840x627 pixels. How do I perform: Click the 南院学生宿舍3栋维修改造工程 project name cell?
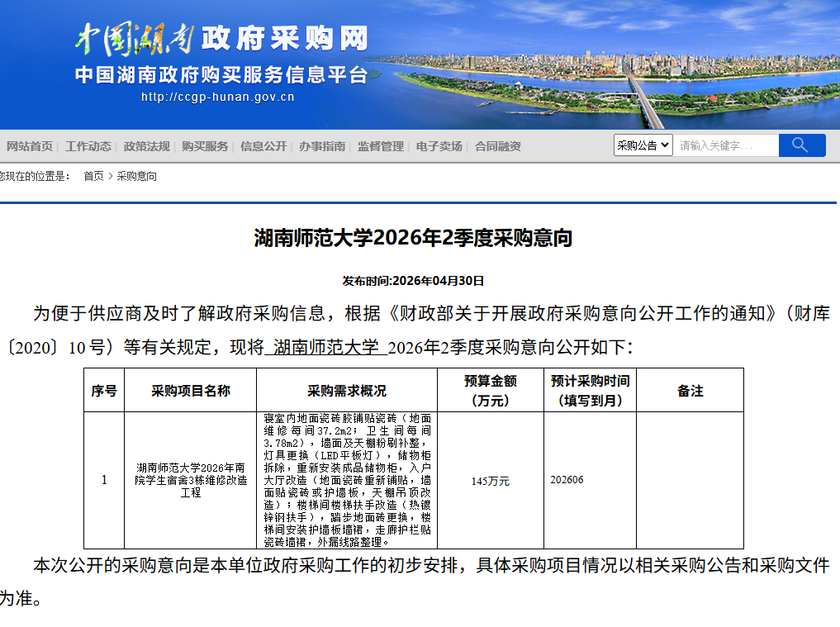click(x=191, y=480)
